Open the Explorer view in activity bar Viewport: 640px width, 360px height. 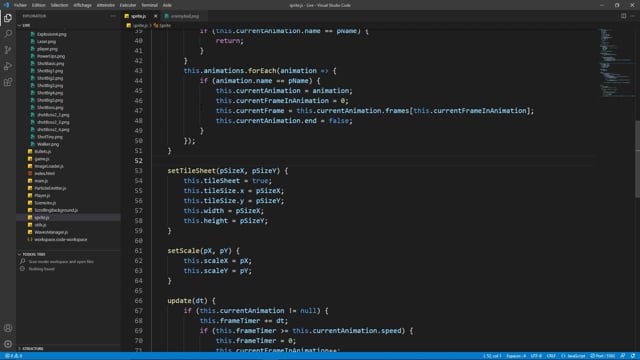(8, 18)
